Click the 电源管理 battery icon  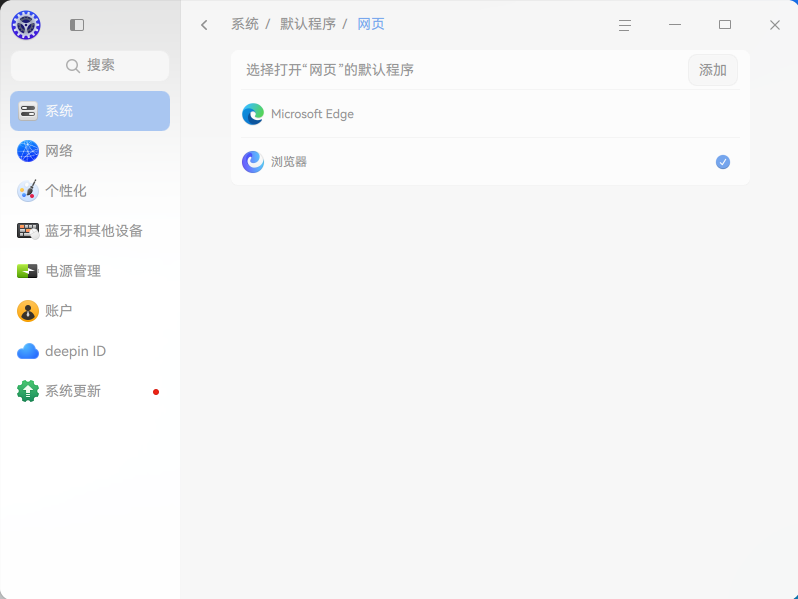coord(27,271)
